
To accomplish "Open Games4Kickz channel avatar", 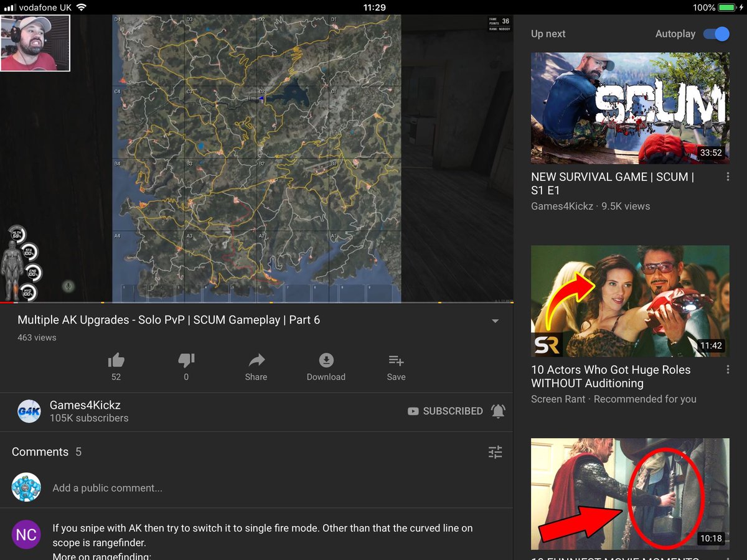I will (29, 411).
